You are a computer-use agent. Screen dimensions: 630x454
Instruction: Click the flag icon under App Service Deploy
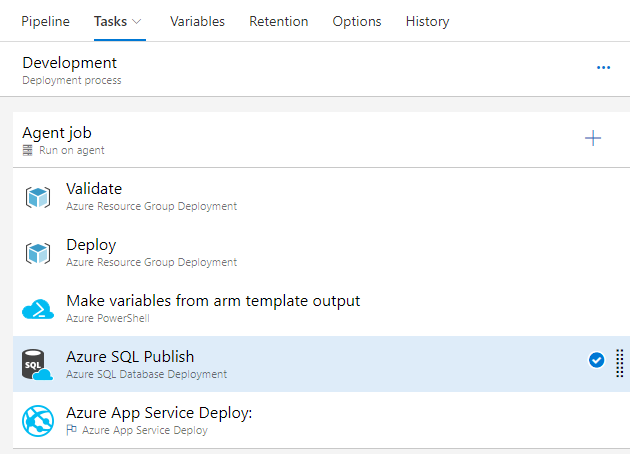71,429
